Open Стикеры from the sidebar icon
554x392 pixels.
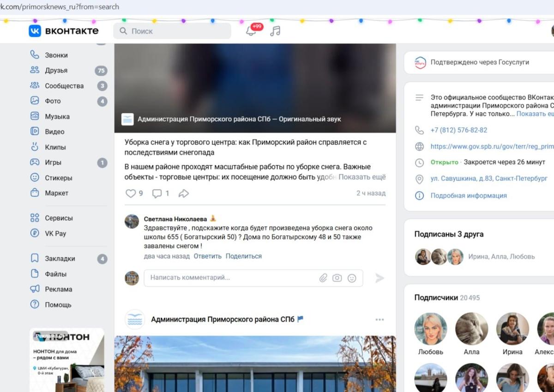tap(35, 178)
